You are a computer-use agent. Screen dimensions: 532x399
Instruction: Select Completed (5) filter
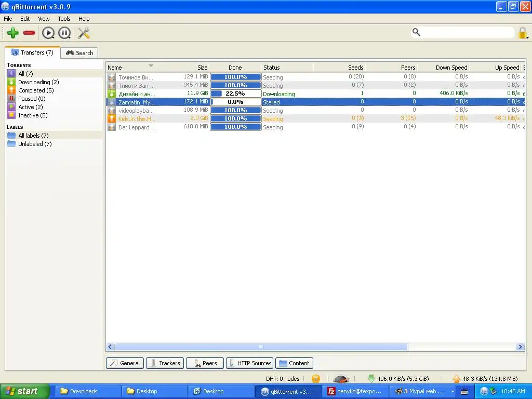coord(54,90)
